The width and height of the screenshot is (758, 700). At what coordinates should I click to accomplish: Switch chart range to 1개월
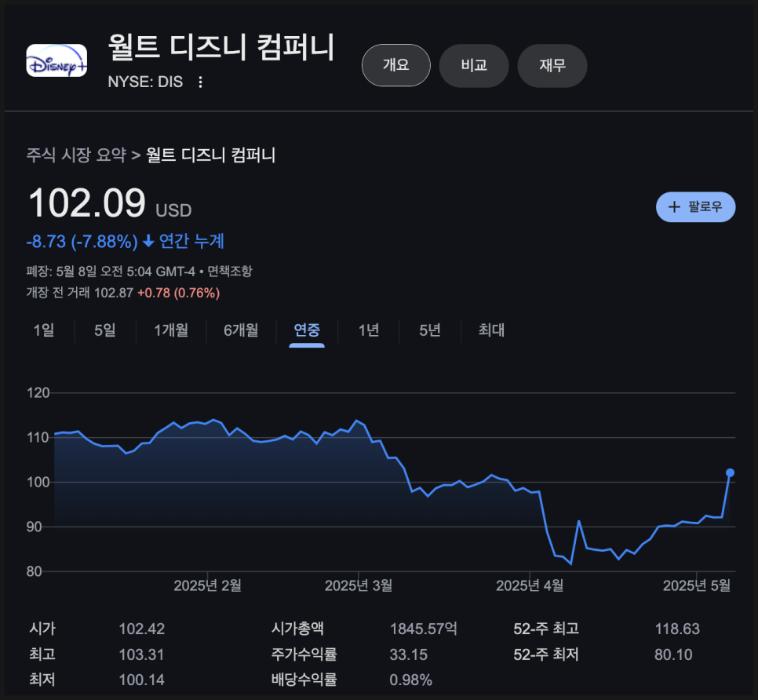tap(171, 330)
